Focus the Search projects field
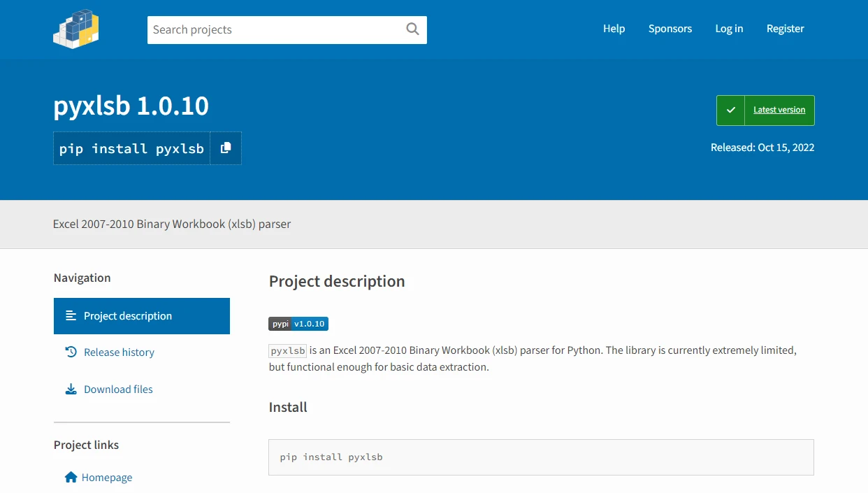The height and width of the screenshot is (493, 868). coord(276,30)
